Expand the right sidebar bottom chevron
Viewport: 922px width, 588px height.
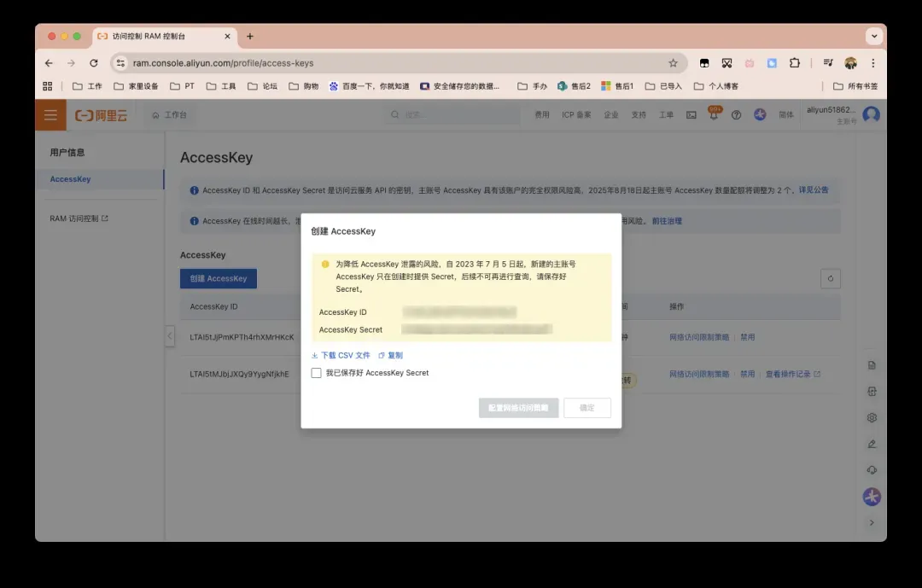coord(872,522)
